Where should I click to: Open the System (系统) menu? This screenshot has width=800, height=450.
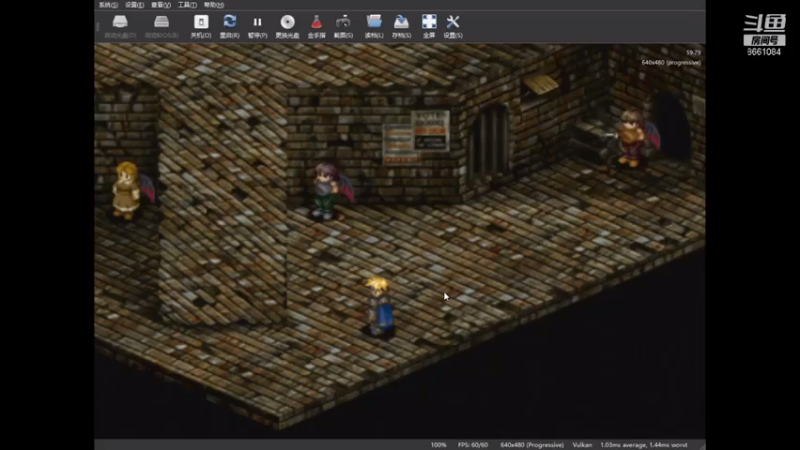coord(108,5)
